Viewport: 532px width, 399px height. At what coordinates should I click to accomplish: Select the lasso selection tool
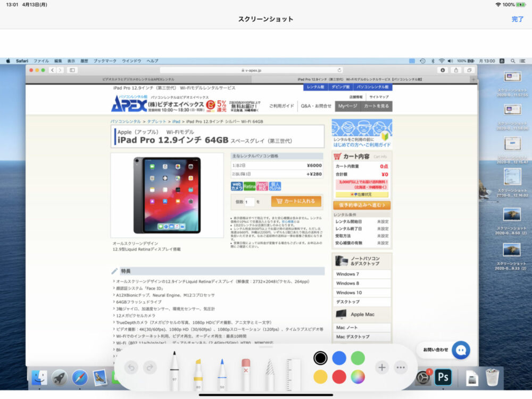coord(270,373)
